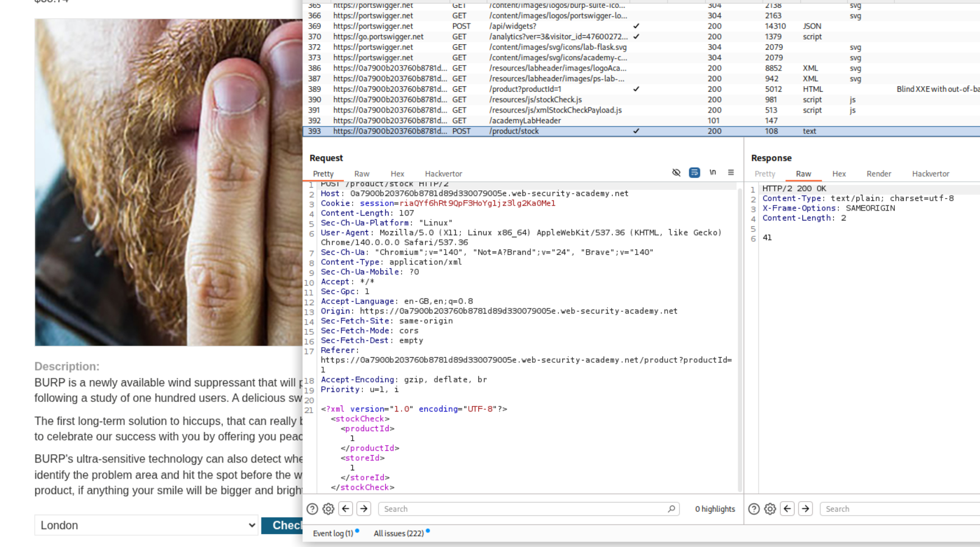Open All issues (222)
The height and width of the screenshot is (547, 980).
398,534
